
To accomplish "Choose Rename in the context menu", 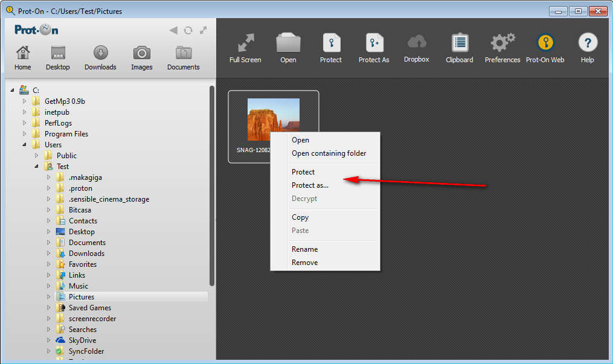I will point(304,249).
